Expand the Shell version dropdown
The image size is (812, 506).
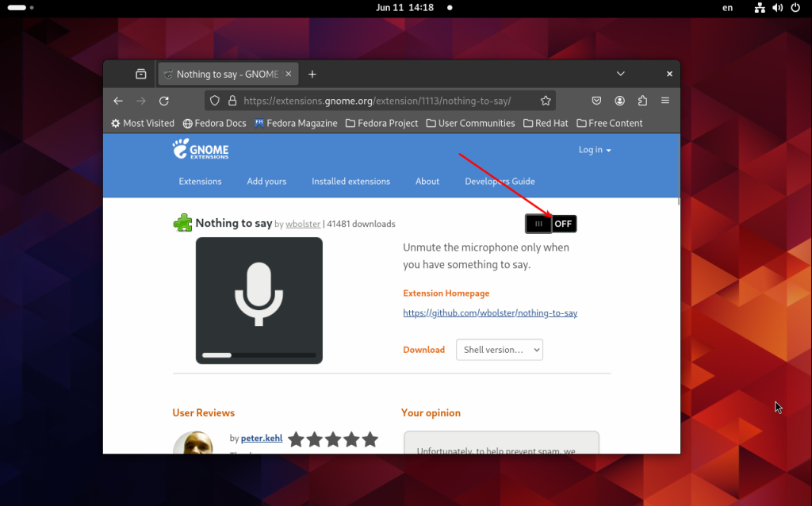(x=500, y=350)
